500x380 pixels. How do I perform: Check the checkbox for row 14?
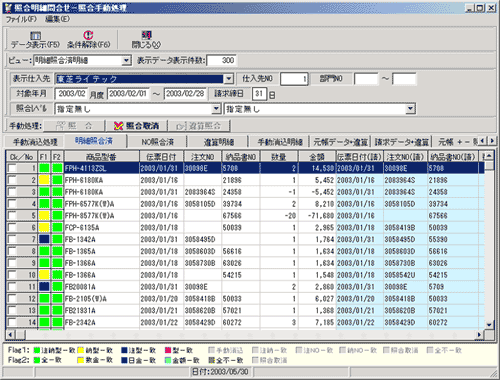point(12,322)
